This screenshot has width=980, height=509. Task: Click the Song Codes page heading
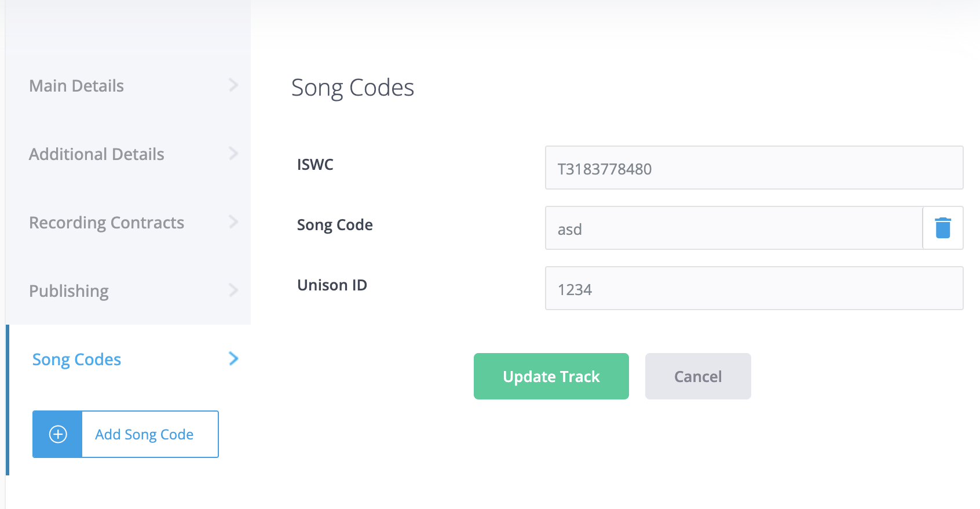point(353,88)
